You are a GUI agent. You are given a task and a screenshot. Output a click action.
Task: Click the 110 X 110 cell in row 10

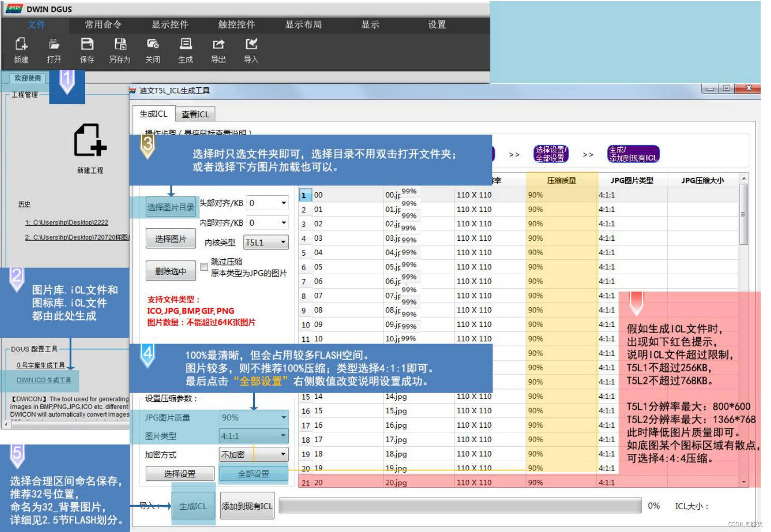pyautogui.click(x=489, y=324)
